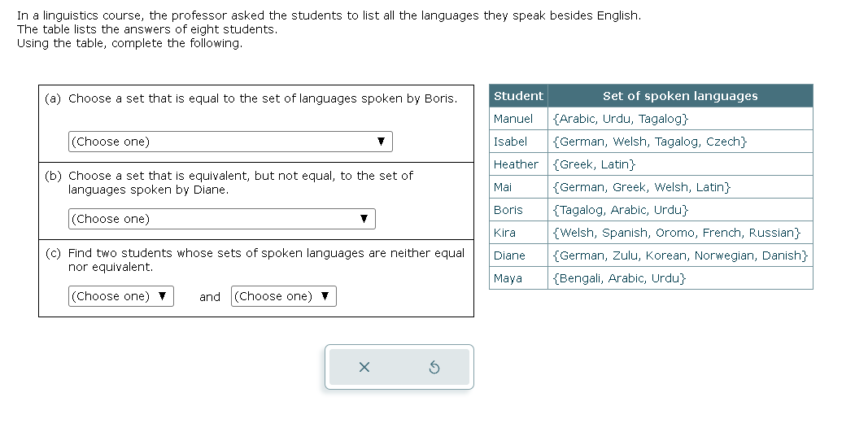Click the set {Greek, Latin}
The image size is (868, 441).
(x=594, y=164)
